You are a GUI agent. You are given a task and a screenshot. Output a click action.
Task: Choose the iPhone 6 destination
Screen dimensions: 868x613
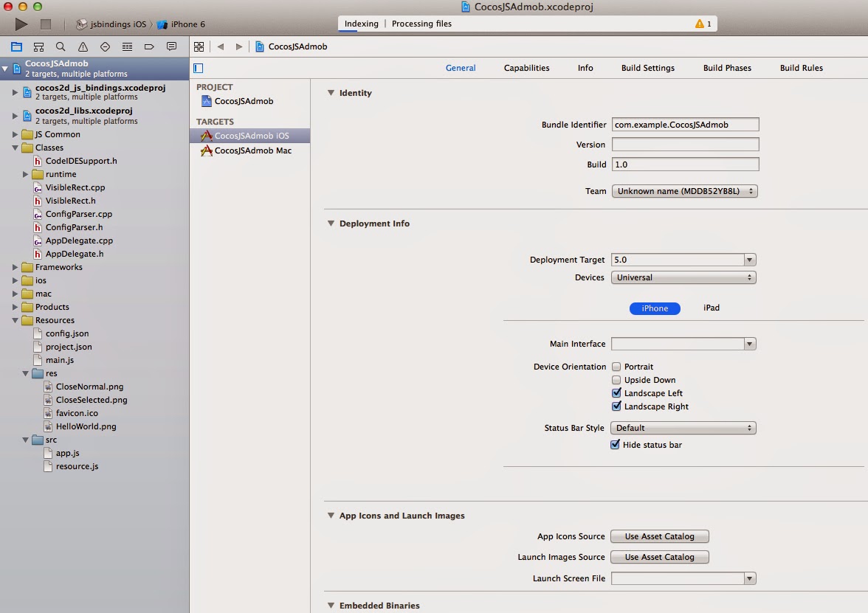(x=181, y=24)
